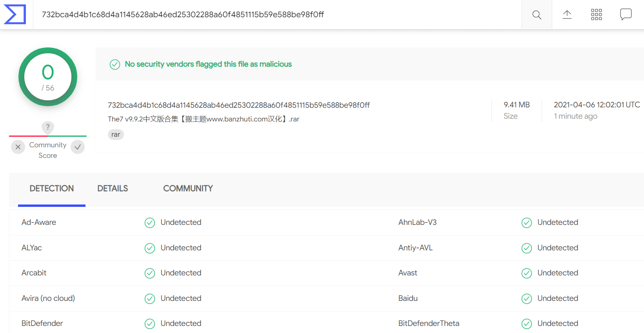Click the rar file tag
644x333 pixels.
[x=116, y=134]
